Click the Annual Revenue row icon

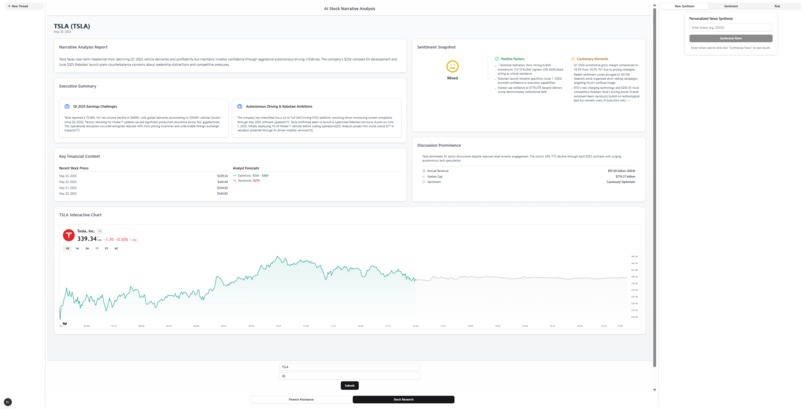click(424, 171)
